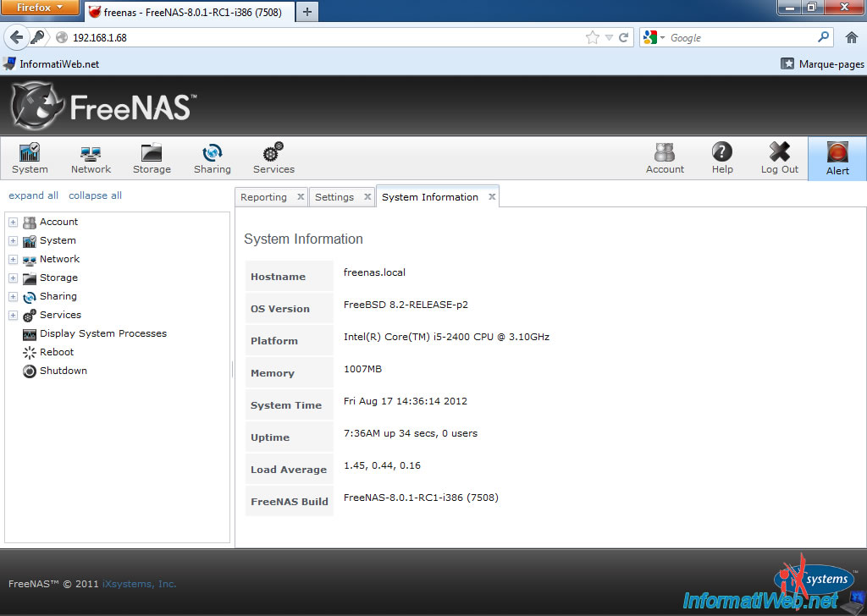Screen dimensions: 867x616
Task: Expand the Sharing tree node
Action: (14, 297)
